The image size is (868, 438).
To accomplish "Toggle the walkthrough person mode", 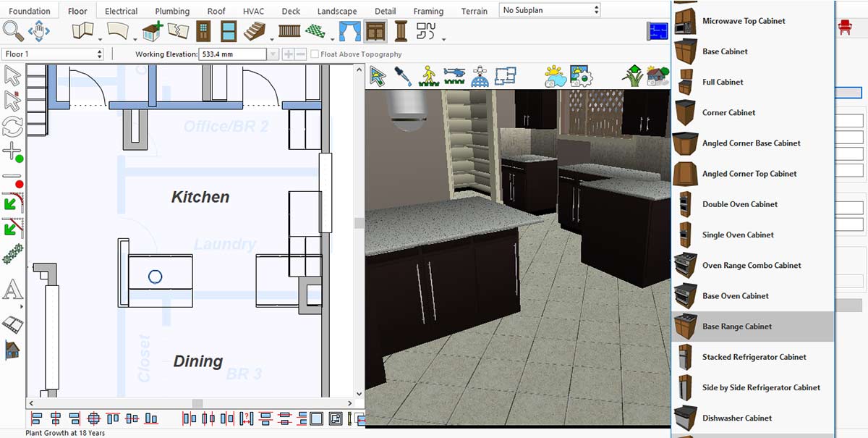I will click(x=429, y=76).
